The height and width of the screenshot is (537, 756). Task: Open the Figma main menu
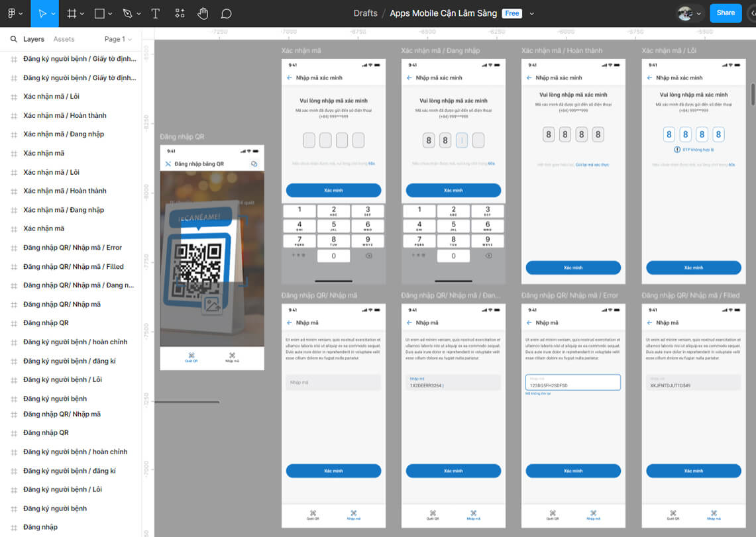point(14,13)
